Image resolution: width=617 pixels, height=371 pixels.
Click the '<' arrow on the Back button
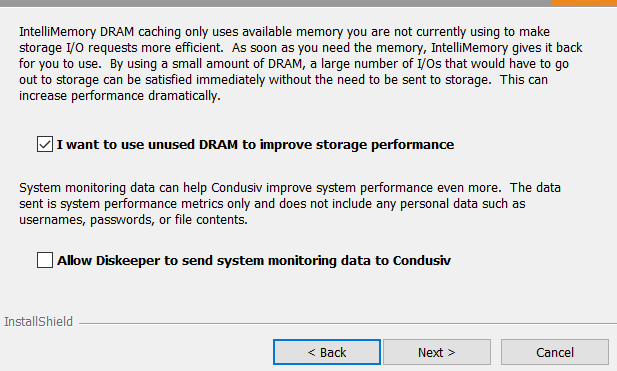(x=311, y=353)
